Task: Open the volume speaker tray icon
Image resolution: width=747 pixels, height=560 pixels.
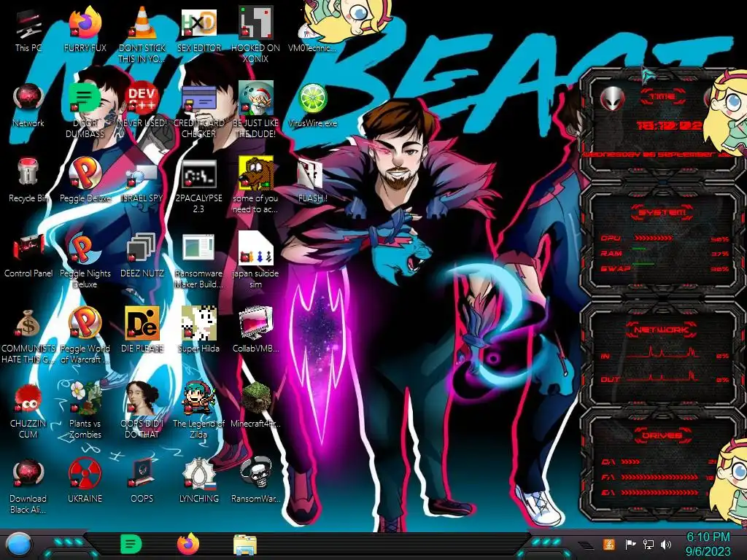Action: tap(666, 544)
